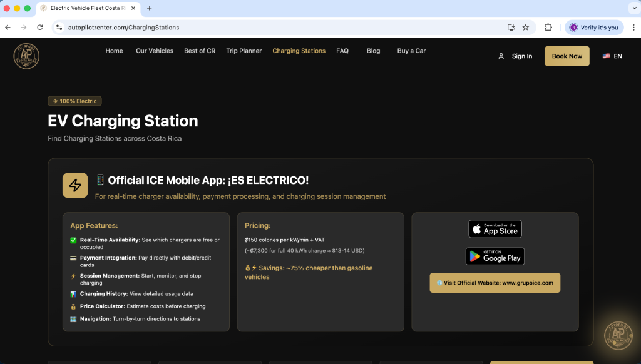Click the install app icon in address bar
The image size is (641, 364).
pyautogui.click(x=511, y=28)
